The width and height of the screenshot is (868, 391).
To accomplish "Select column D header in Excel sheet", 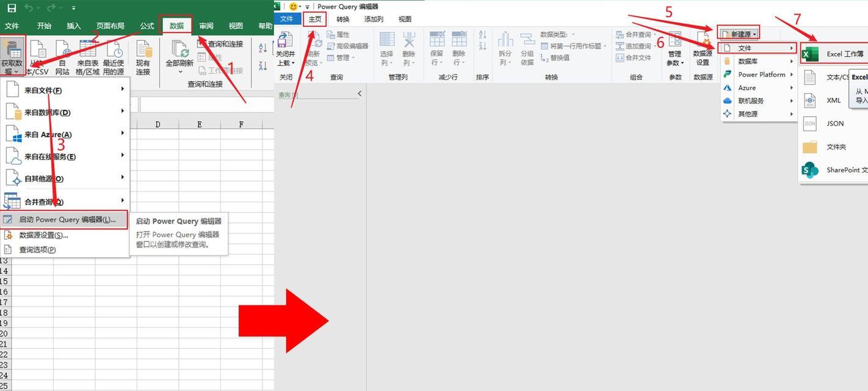I will (158, 124).
